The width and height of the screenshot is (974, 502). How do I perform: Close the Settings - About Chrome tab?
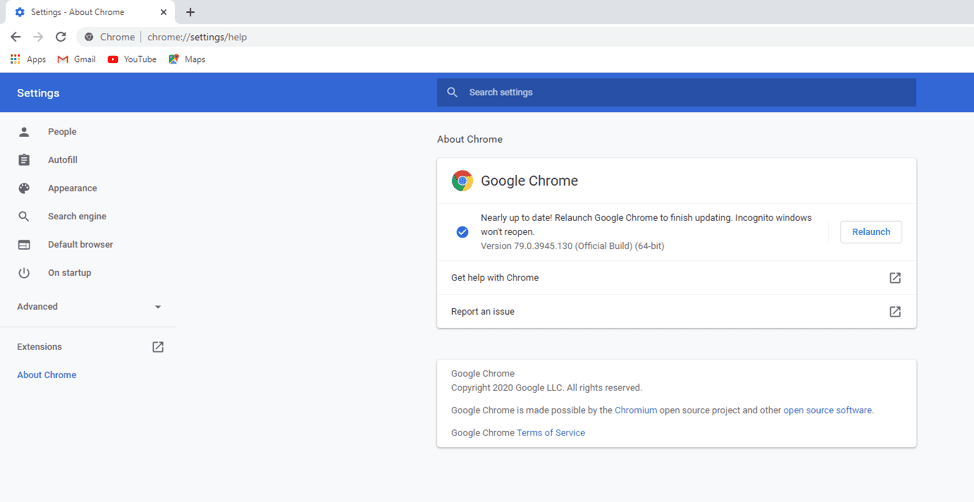[x=163, y=12]
